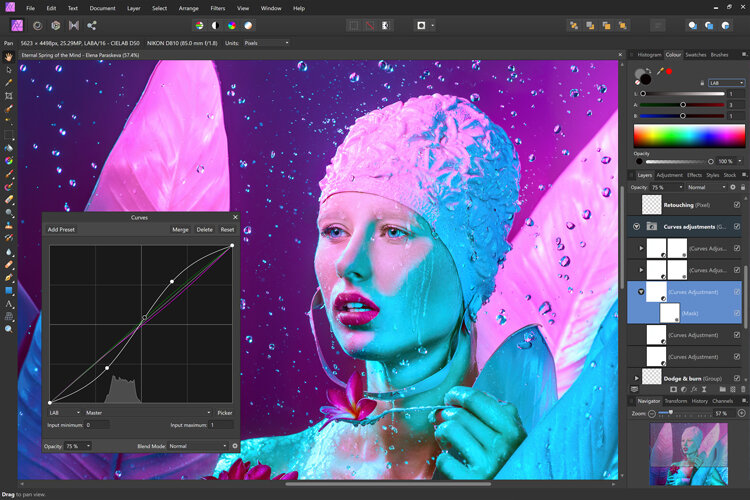Click the Add Preset button
The width and height of the screenshot is (750, 500).
click(x=62, y=229)
